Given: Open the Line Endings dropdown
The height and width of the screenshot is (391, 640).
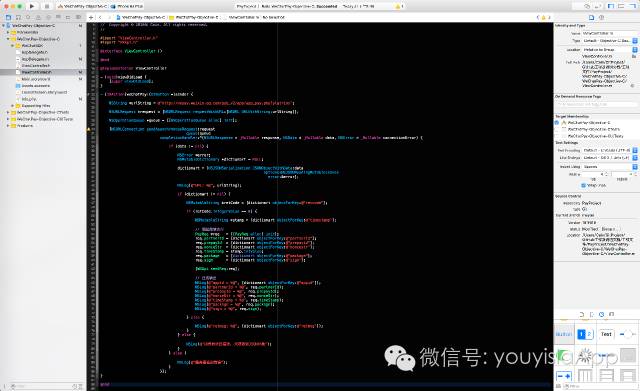Looking at the screenshot, I should pos(609,158).
